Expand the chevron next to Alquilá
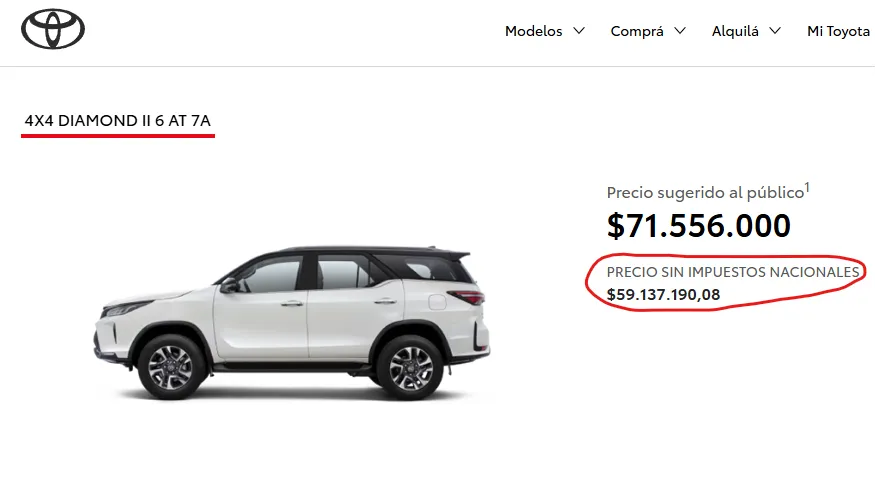 (775, 31)
